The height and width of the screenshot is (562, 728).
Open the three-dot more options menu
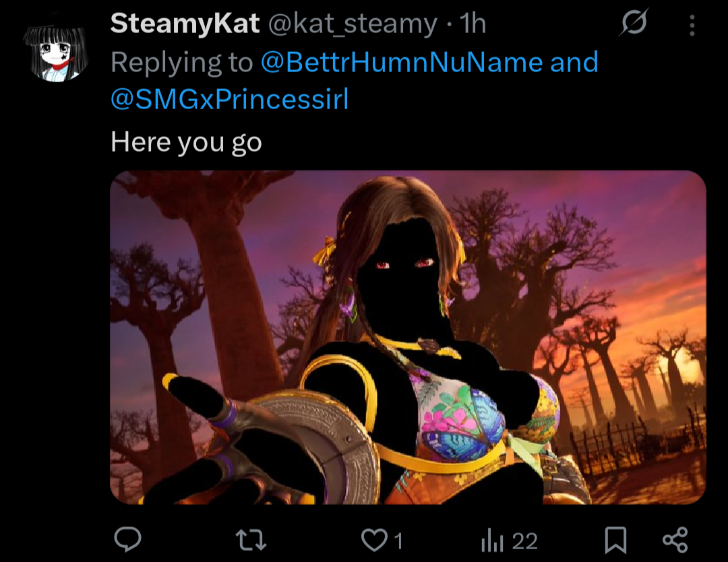(692, 25)
